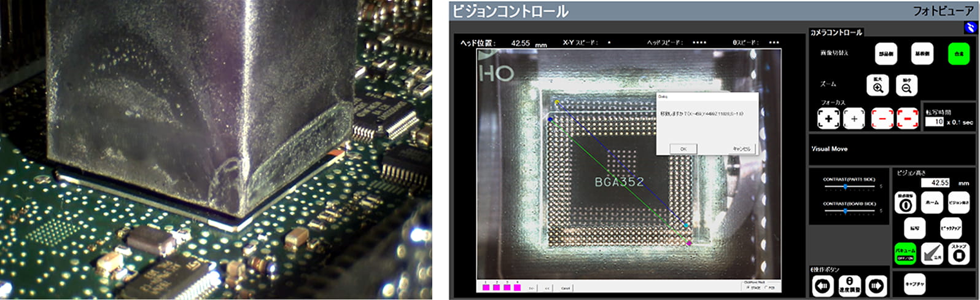The height and width of the screenshot is (300, 980).
Task: Click the Stop (ストップ) square icon button
Action: click(x=959, y=253)
